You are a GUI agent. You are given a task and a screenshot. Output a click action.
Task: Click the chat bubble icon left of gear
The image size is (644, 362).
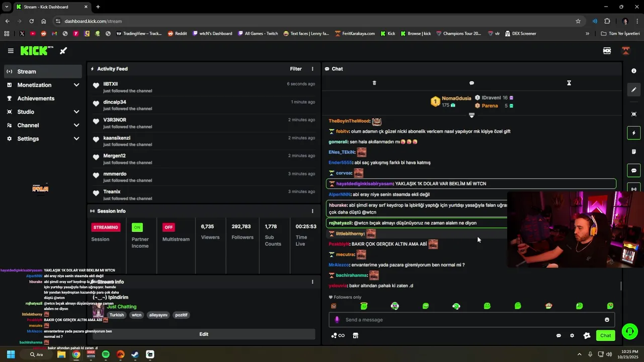(x=558, y=335)
